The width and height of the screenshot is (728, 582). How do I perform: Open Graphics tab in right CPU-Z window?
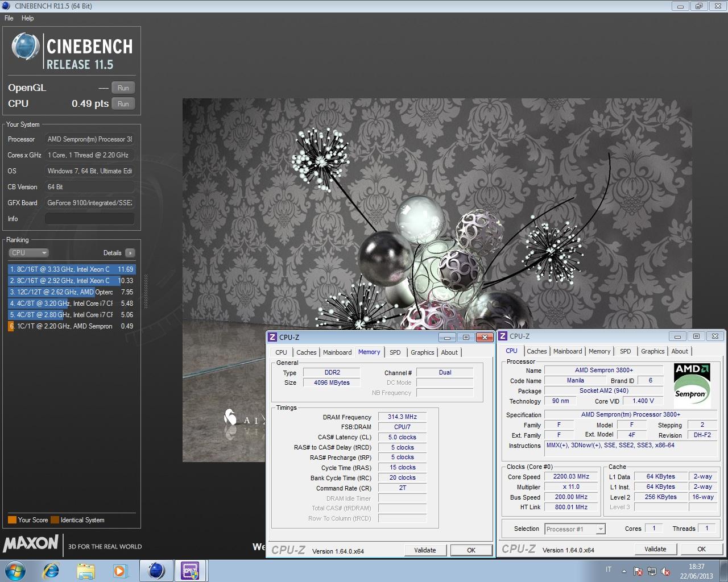pos(653,351)
